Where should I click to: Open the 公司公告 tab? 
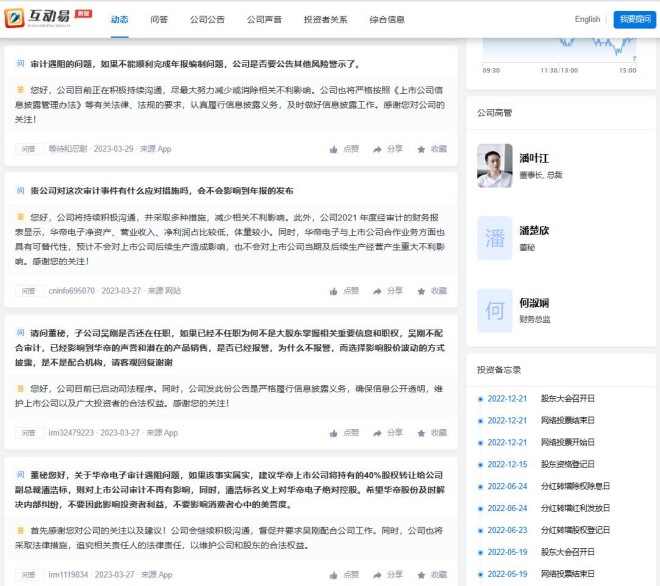click(207, 19)
